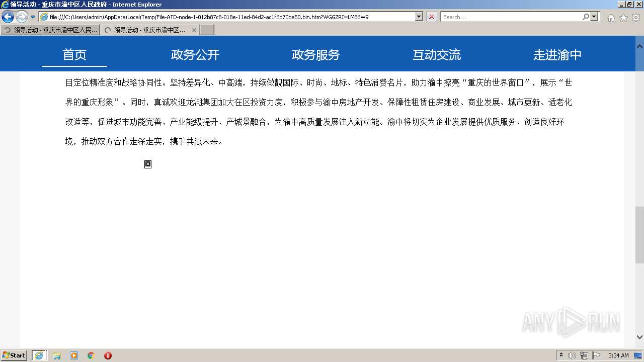
Task: Click the vertical scrollbar thumb
Action: [639, 234]
